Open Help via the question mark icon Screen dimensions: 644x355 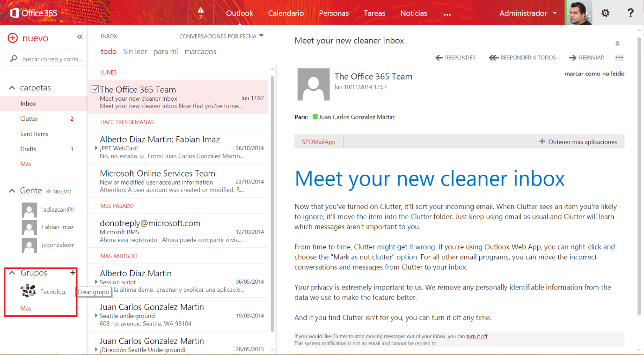[x=630, y=13]
